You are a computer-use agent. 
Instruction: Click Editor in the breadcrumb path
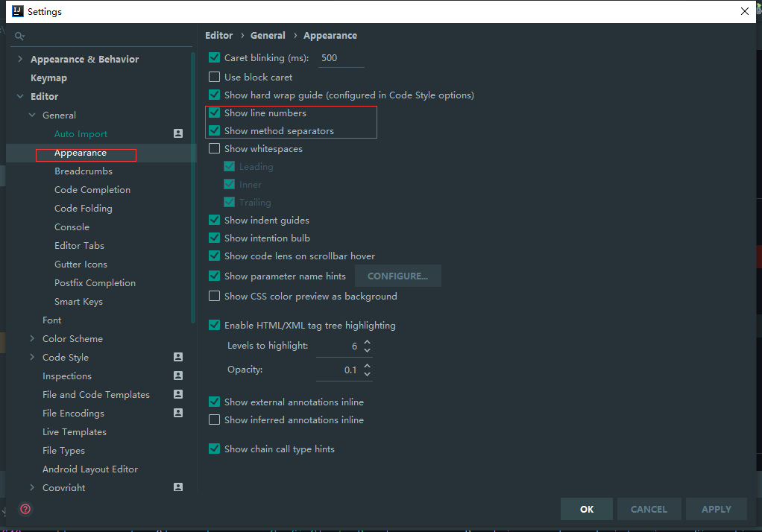(218, 36)
